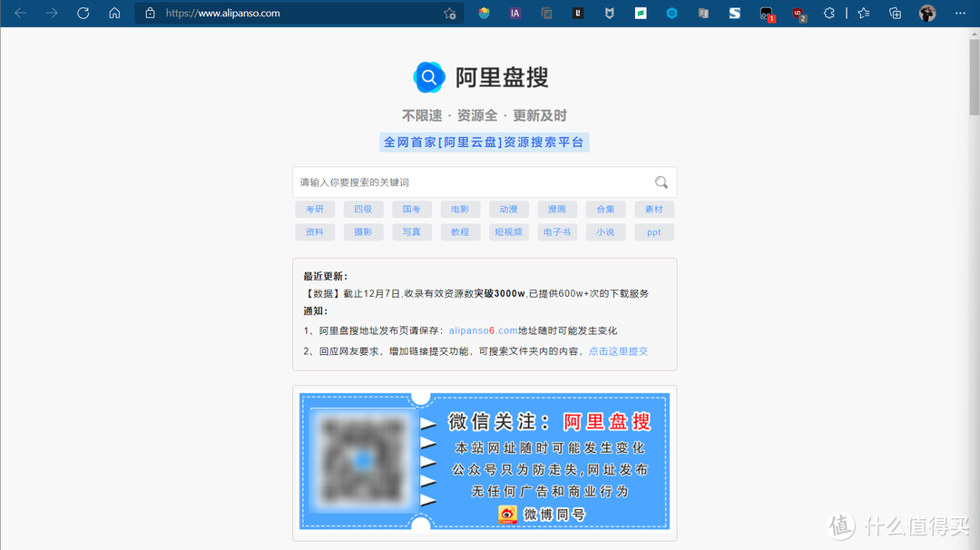Select the 摄影 keyword tag

click(363, 231)
